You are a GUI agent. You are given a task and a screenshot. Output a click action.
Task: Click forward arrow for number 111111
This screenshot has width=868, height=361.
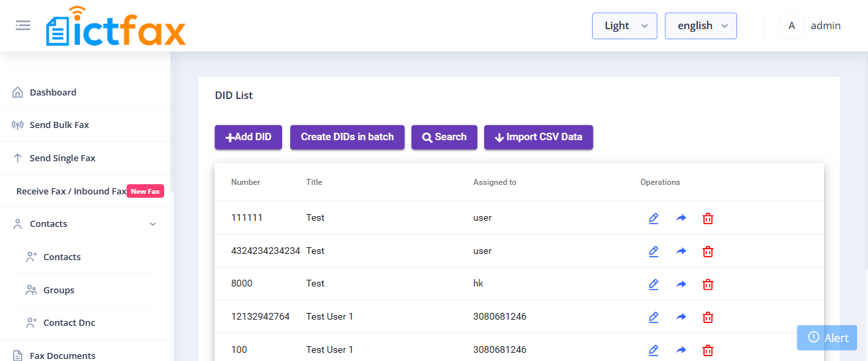click(x=681, y=218)
